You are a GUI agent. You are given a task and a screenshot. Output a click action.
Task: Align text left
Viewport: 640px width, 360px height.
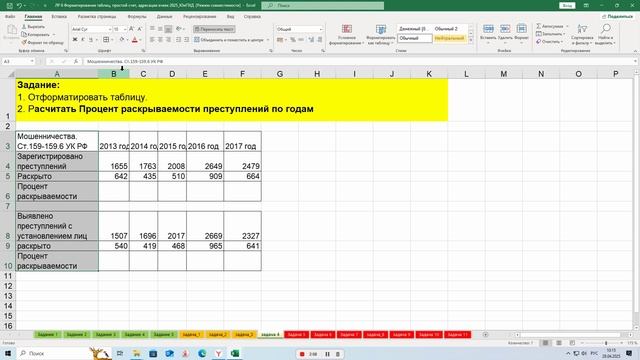pos(152,40)
